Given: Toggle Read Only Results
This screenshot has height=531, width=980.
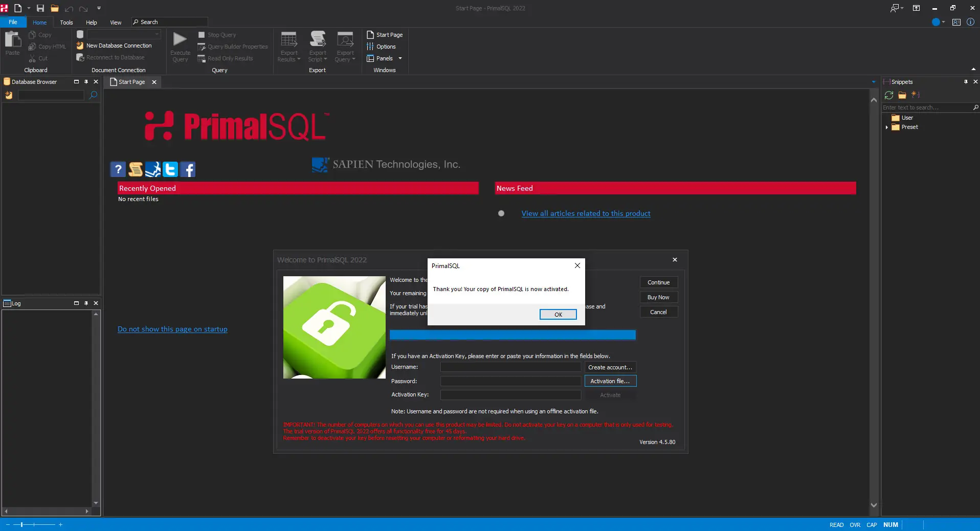Looking at the screenshot, I should (226, 58).
